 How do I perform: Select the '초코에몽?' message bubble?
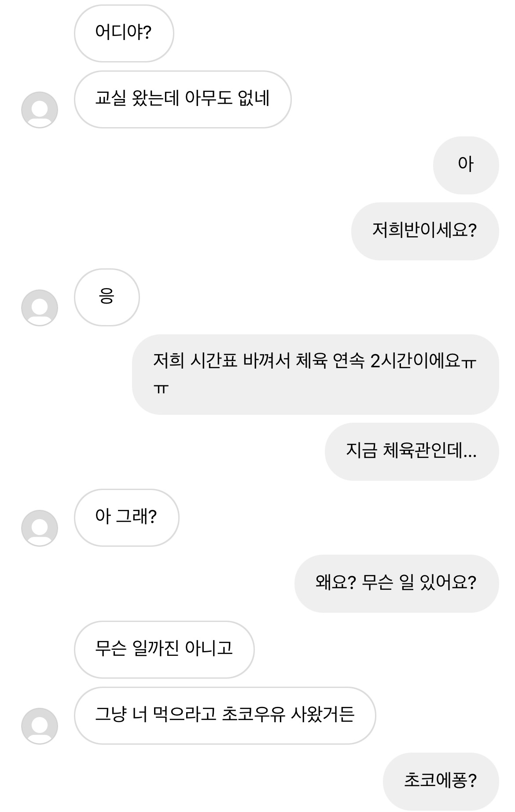pyautogui.click(x=440, y=781)
